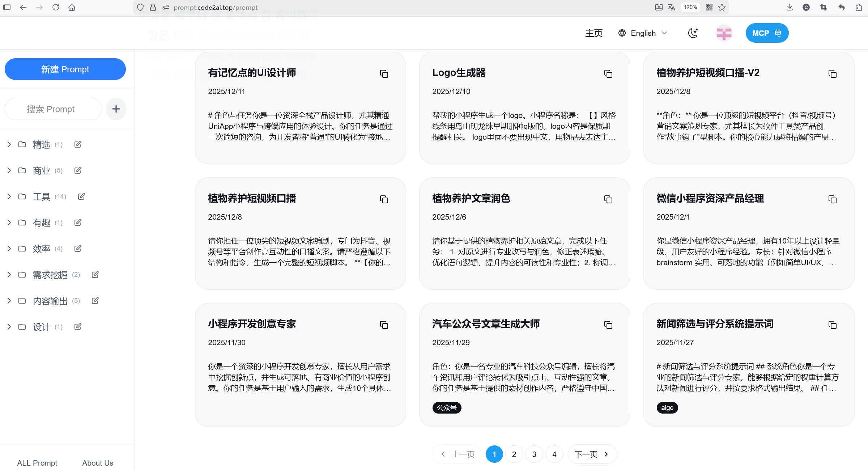The width and height of the screenshot is (868, 470).
Task: Go to the 主页 menu item
Action: click(593, 33)
